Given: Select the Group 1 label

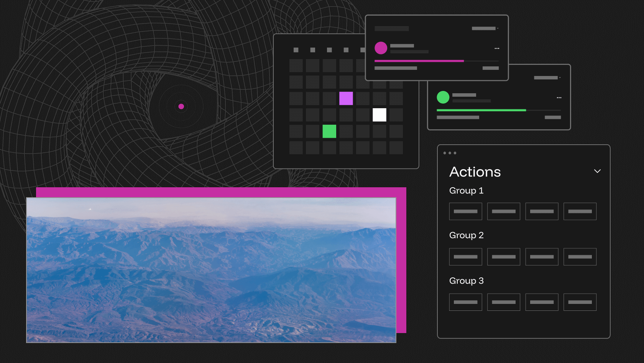Looking at the screenshot, I should click(x=466, y=191).
